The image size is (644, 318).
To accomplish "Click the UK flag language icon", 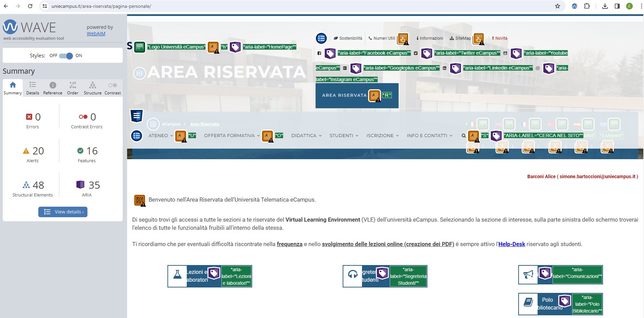I will coord(498,124).
